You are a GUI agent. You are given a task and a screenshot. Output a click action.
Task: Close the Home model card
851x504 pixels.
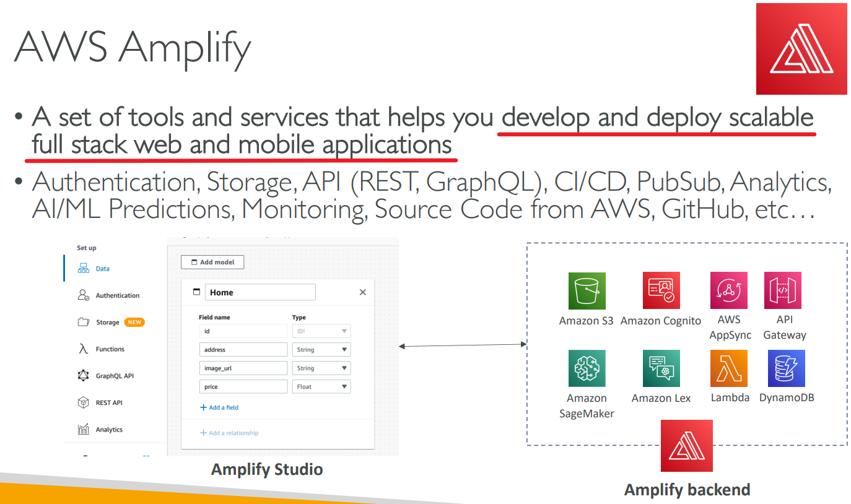363,292
